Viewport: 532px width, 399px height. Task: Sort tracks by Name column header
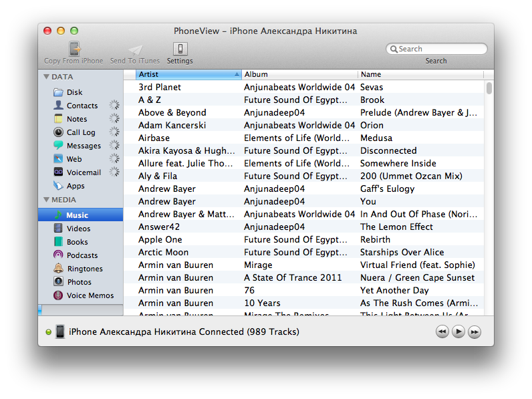(x=420, y=74)
